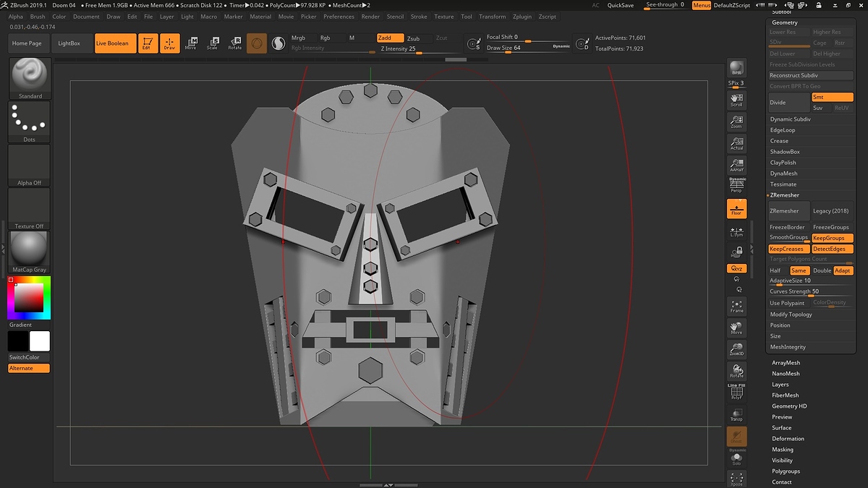Open LightBox

(x=69, y=43)
